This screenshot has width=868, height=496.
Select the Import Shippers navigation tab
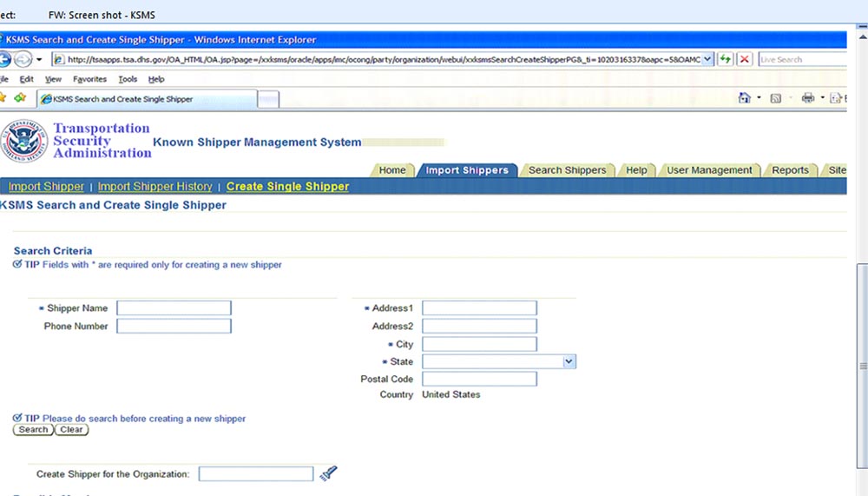(467, 170)
